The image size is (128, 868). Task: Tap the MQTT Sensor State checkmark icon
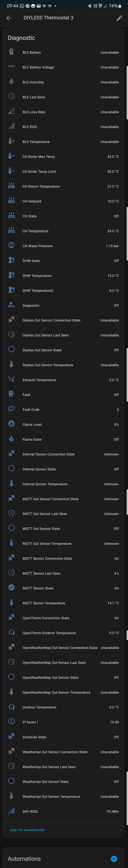(x=11, y=588)
